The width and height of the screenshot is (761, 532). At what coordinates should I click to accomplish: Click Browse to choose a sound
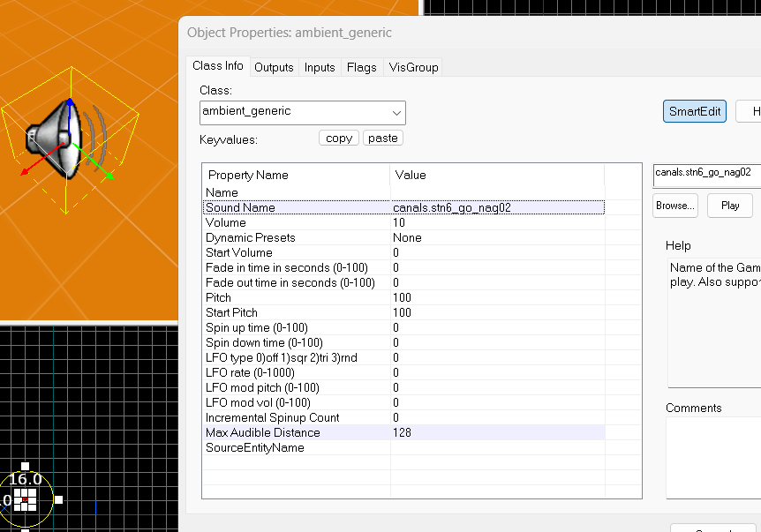click(x=675, y=206)
